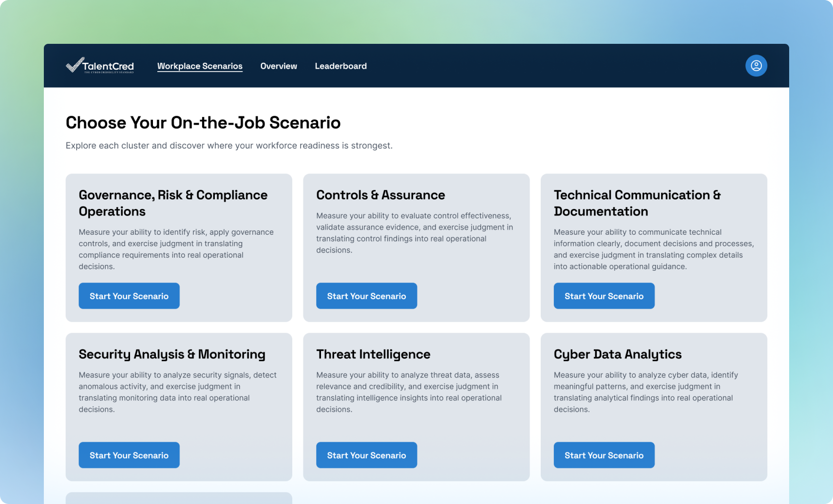This screenshot has height=504, width=833.
Task: Click the Choose Your On-the-Job Scenario title
Action: click(x=203, y=123)
